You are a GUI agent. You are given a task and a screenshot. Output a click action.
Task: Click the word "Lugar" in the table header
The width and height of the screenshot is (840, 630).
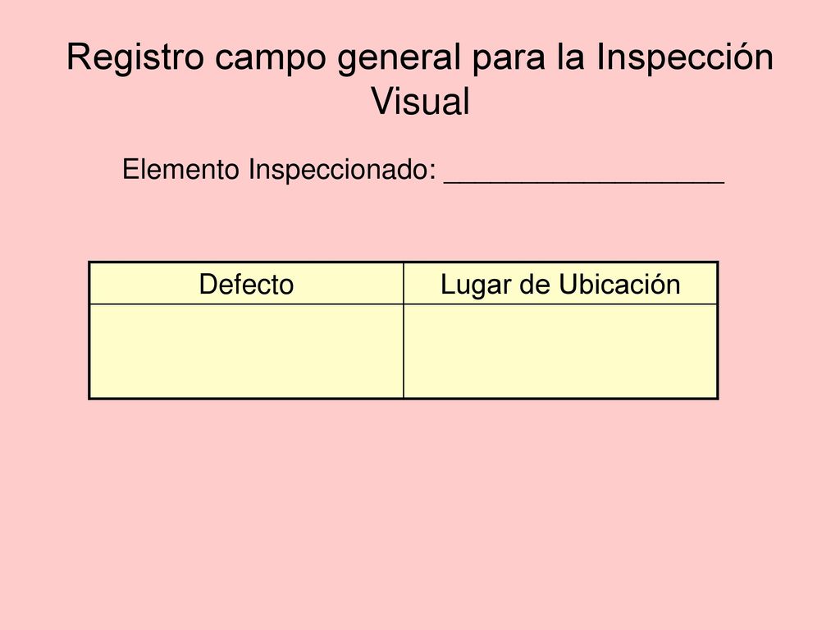[476, 285]
